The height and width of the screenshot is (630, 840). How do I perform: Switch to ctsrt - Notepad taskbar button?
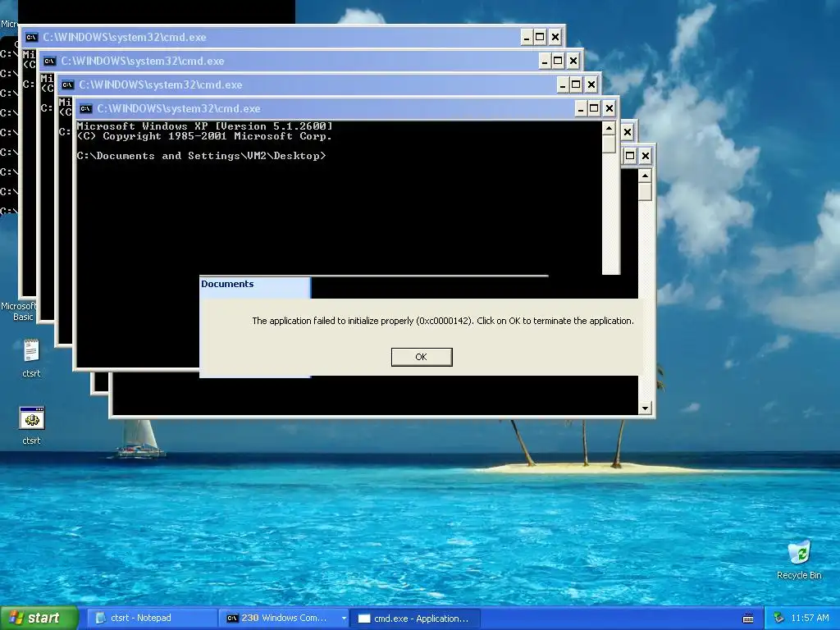coord(151,619)
